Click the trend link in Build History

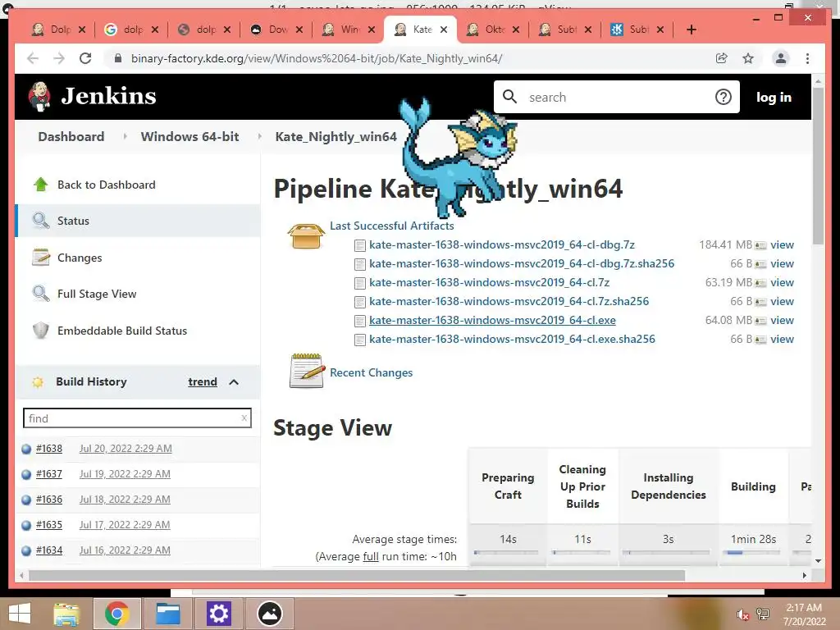pyautogui.click(x=203, y=382)
